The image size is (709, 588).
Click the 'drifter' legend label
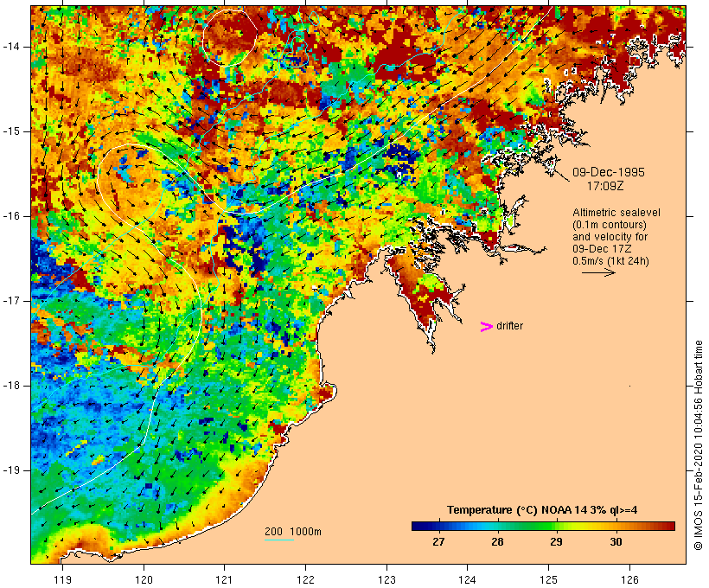509,326
